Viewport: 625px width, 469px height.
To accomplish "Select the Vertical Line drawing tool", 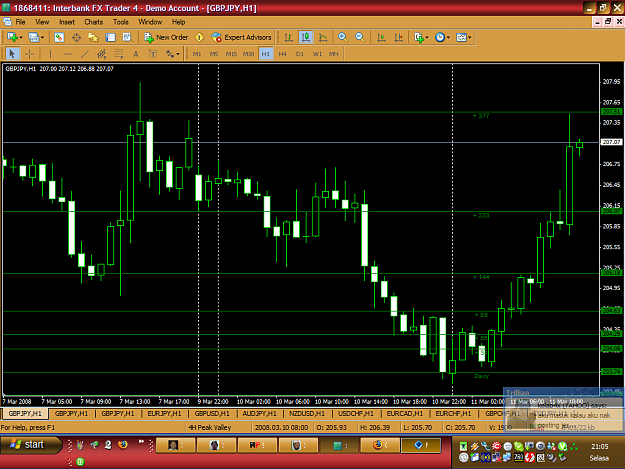I will (50, 53).
